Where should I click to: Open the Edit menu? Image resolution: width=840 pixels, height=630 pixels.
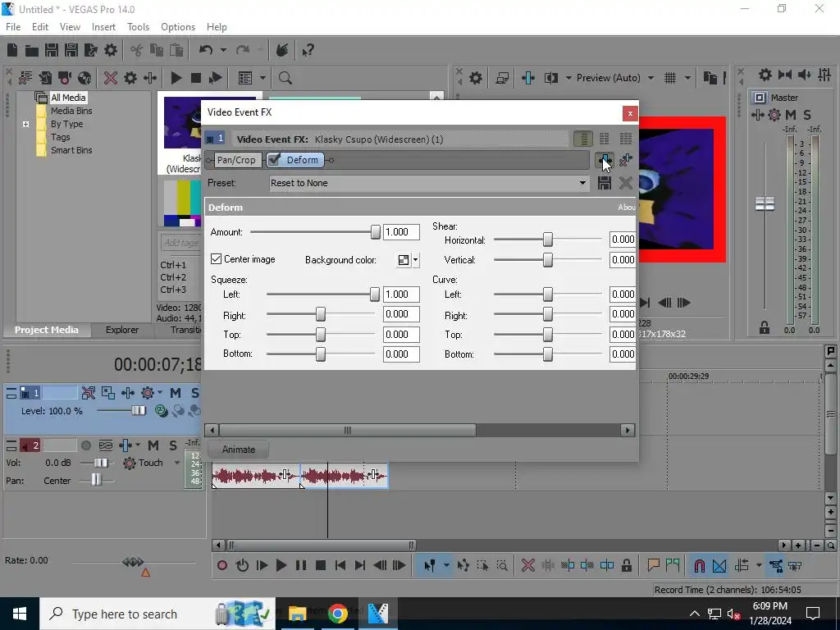tap(40, 27)
